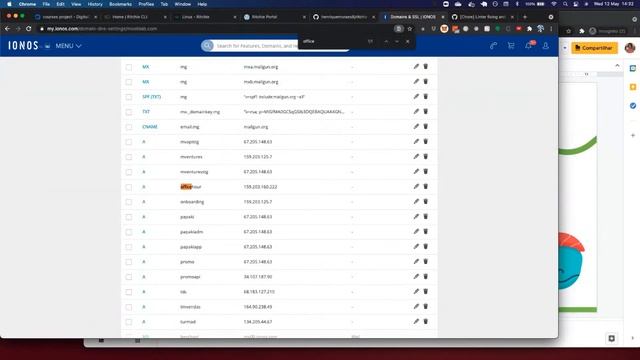Image resolution: width=640 pixels, height=360 pixels.
Task: Delete the promo A record
Action: 426,262
